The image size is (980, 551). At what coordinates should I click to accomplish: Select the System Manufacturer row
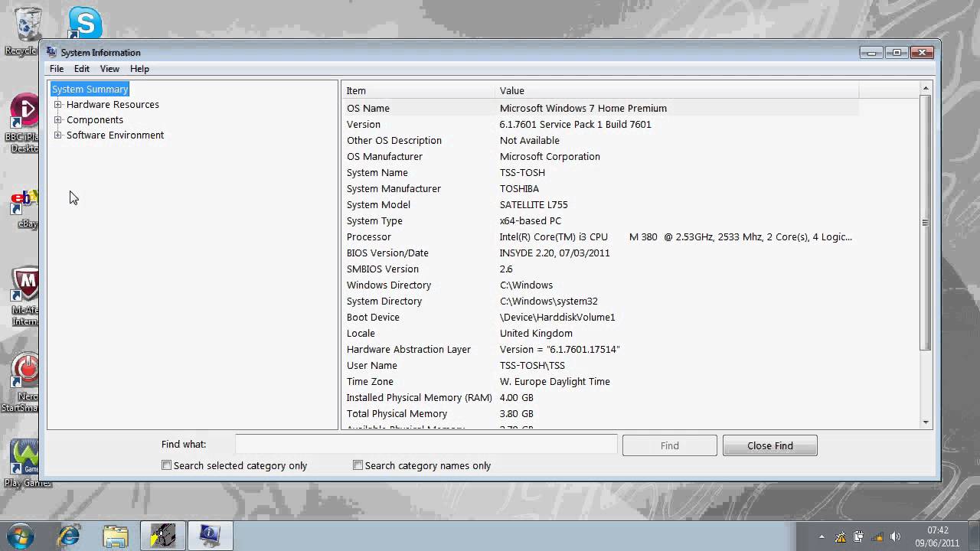click(x=600, y=188)
